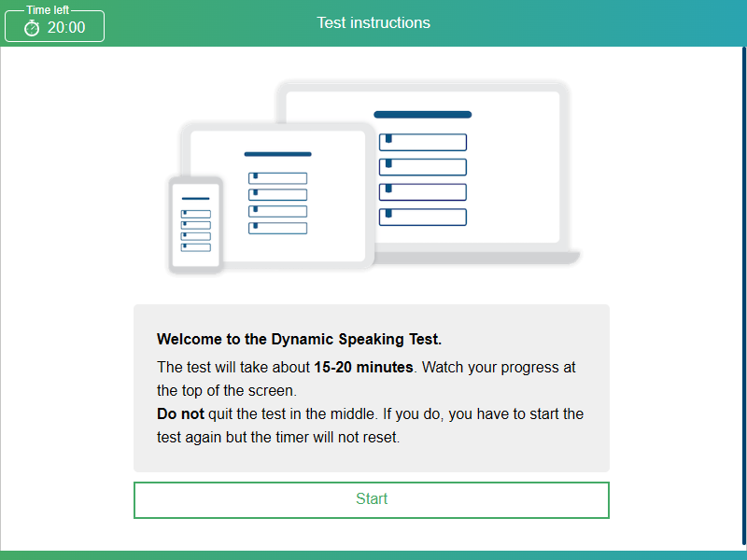The image size is (747, 560).
Task: Click the third option row on the laptop illustration
Action: click(422, 191)
